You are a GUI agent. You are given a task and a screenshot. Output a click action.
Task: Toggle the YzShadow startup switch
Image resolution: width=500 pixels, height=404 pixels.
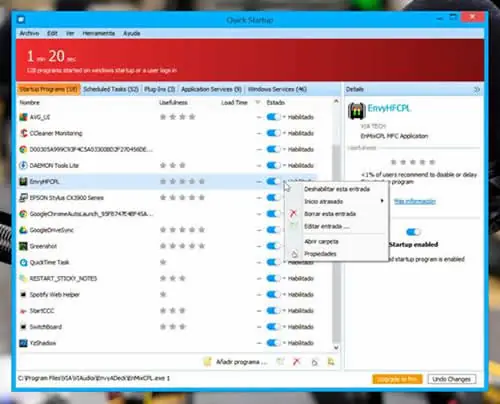[273, 343]
